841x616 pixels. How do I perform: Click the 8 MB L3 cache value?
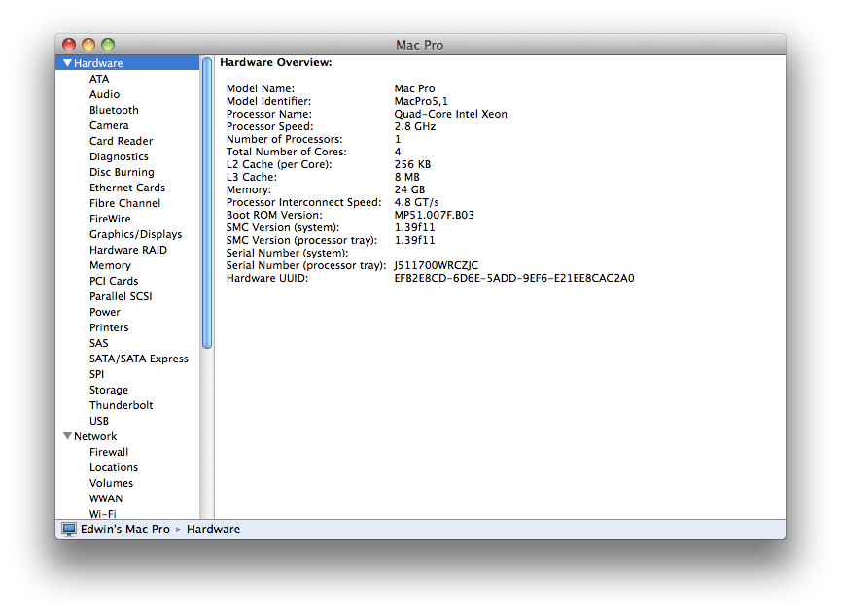407,178
